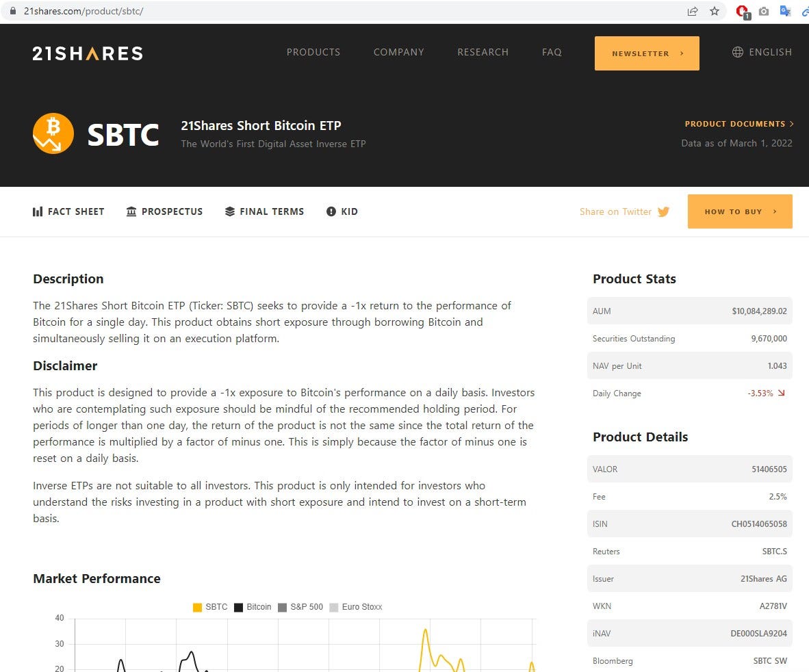This screenshot has height=672, width=809.
Task: Click the How To Buy button
Action: pos(740,211)
